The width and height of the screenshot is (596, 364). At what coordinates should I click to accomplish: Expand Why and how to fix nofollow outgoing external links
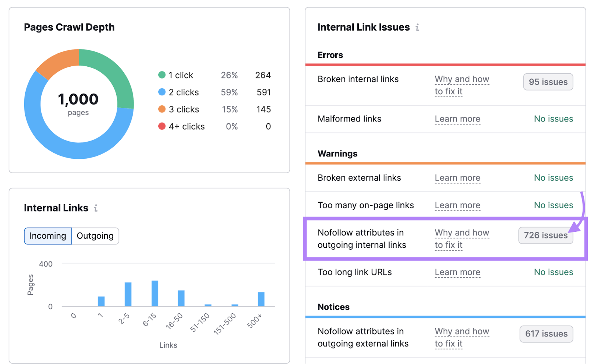tap(462, 337)
